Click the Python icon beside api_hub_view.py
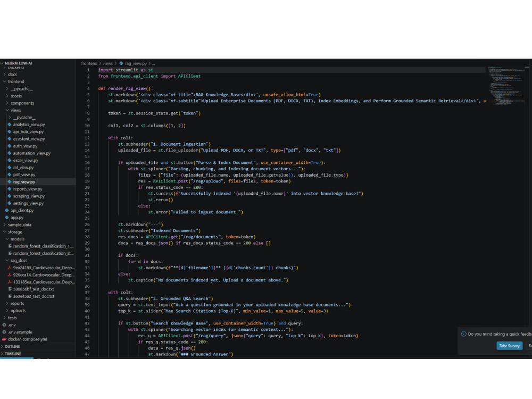The image size is (532, 399). pyautogui.click(x=10, y=131)
